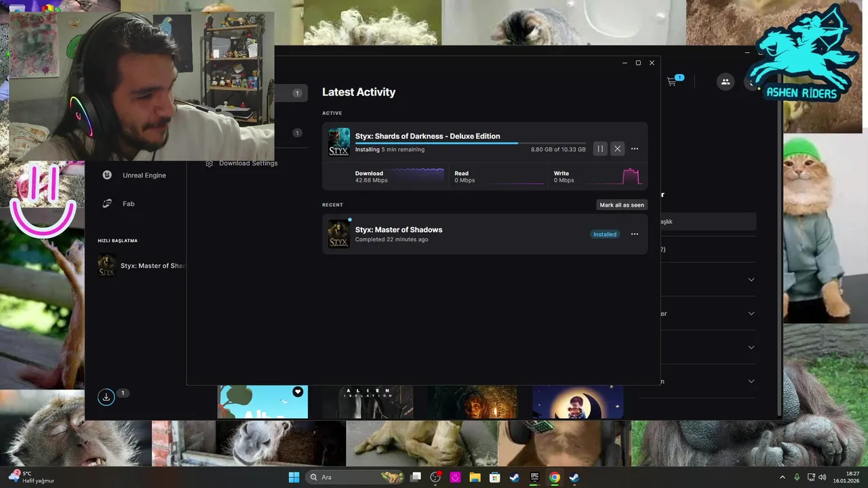Open the weather widget showing 5°C
This screenshot has height=488, width=868.
point(31,477)
